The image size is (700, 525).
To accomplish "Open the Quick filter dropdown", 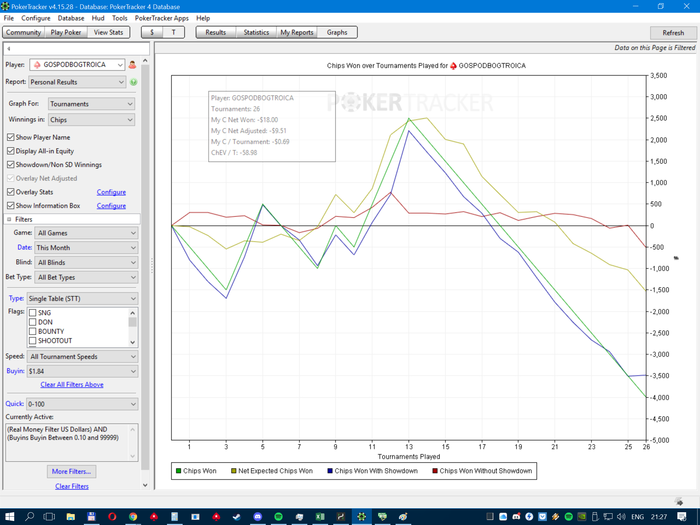I will click(x=82, y=404).
